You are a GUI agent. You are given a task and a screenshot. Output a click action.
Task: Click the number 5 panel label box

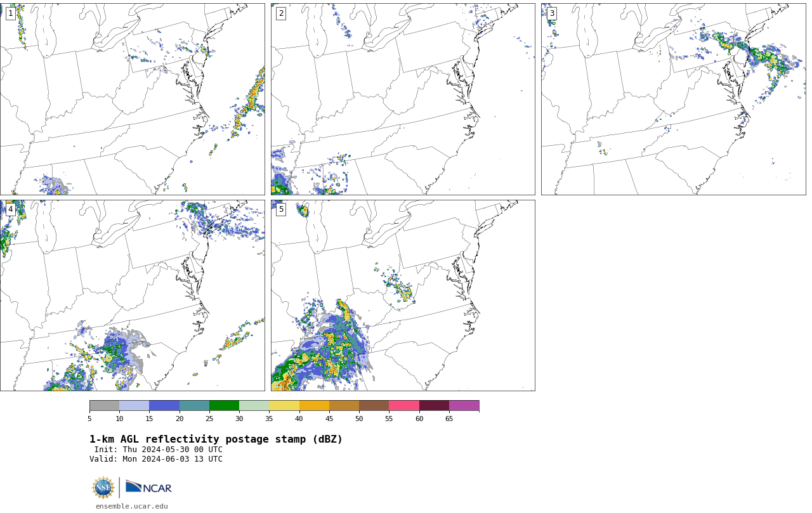coord(281,209)
